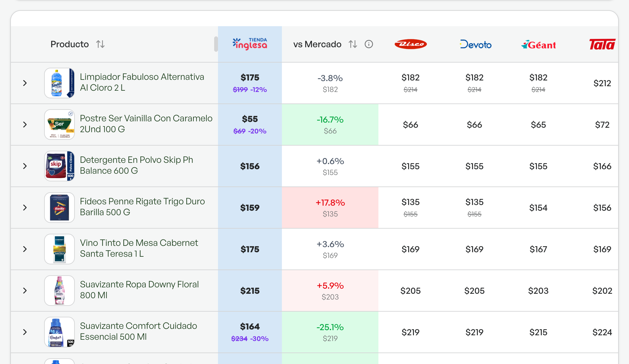Click the -20% discount on Postre Ser
Screen dimensions: 629x364
pos(257,131)
